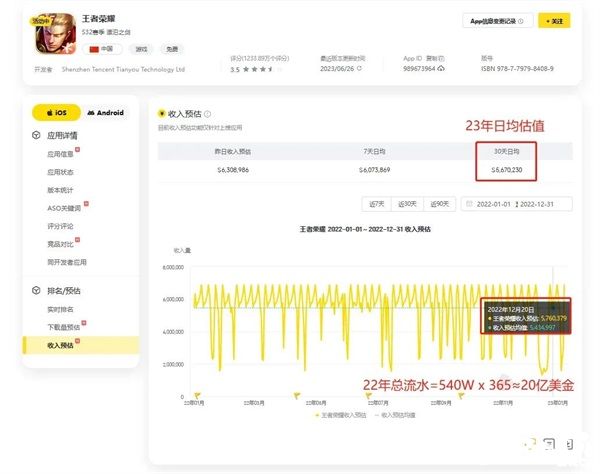Click the cube icon beside 应用详情
The height and width of the screenshot is (474, 600).
click(36, 135)
